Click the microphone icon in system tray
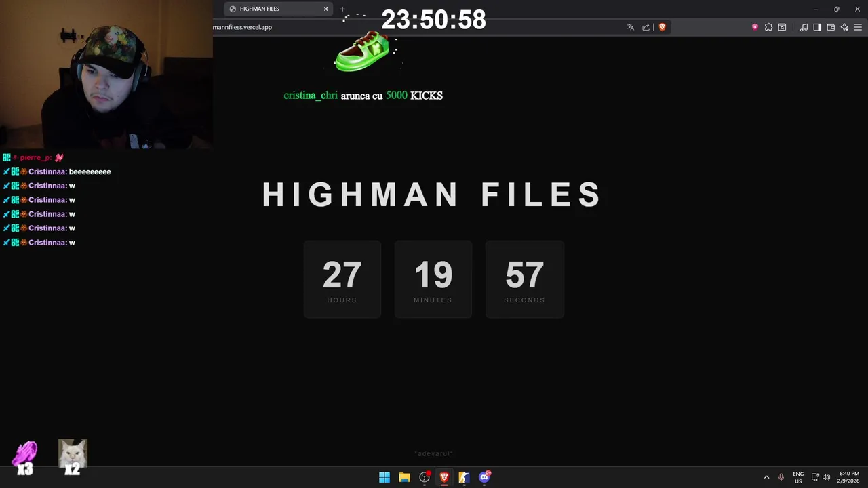 (781, 477)
